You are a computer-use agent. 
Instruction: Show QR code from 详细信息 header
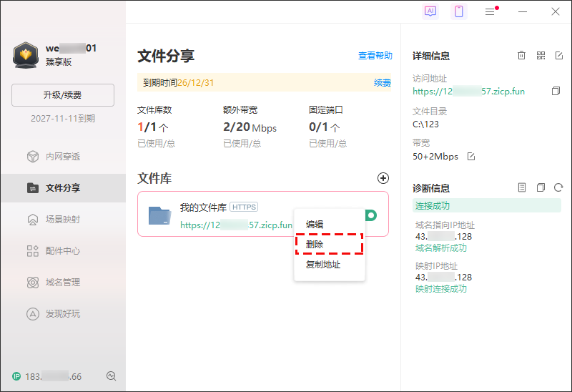[541, 56]
